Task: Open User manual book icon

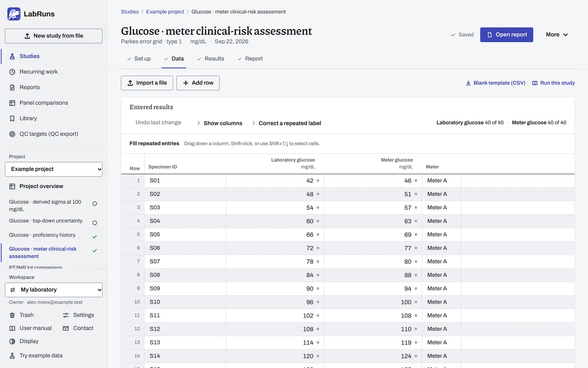Action: pyautogui.click(x=12, y=328)
